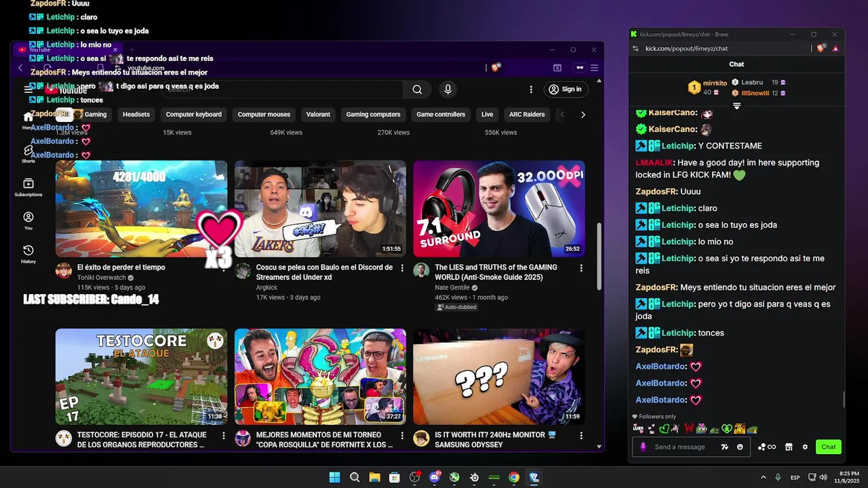The width and height of the screenshot is (868, 488).
Task: Insert the red W quick emote
Action: (x=690, y=429)
